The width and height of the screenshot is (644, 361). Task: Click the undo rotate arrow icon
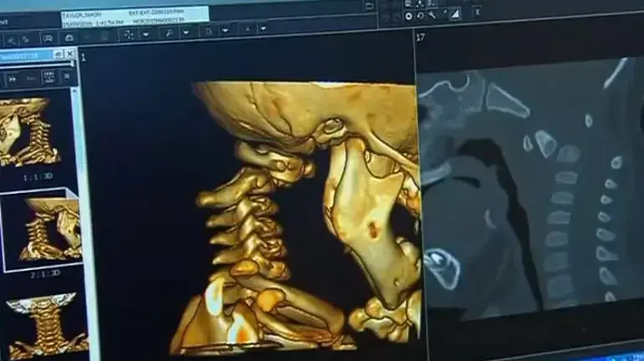tap(420, 16)
